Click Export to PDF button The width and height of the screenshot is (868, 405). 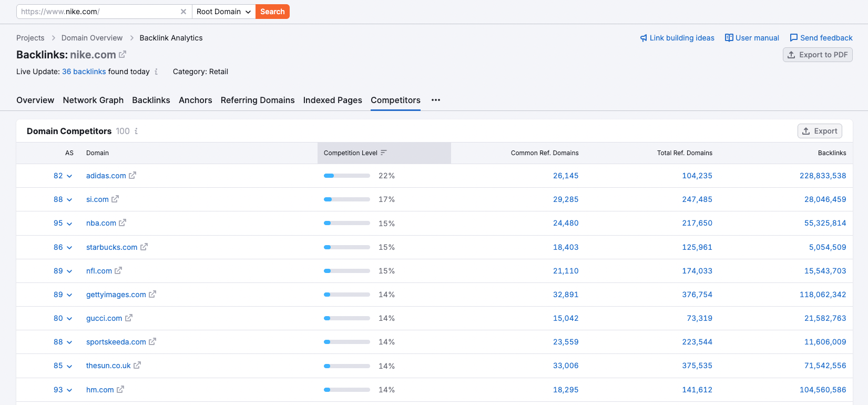818,55
